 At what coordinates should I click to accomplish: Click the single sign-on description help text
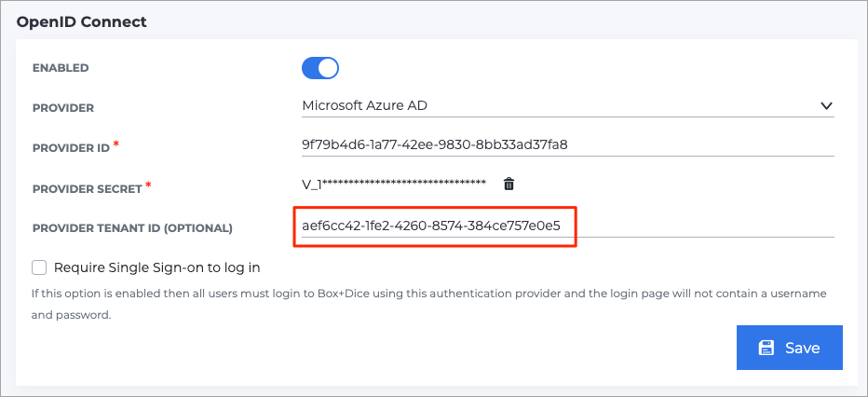click(x=429, y=305)
